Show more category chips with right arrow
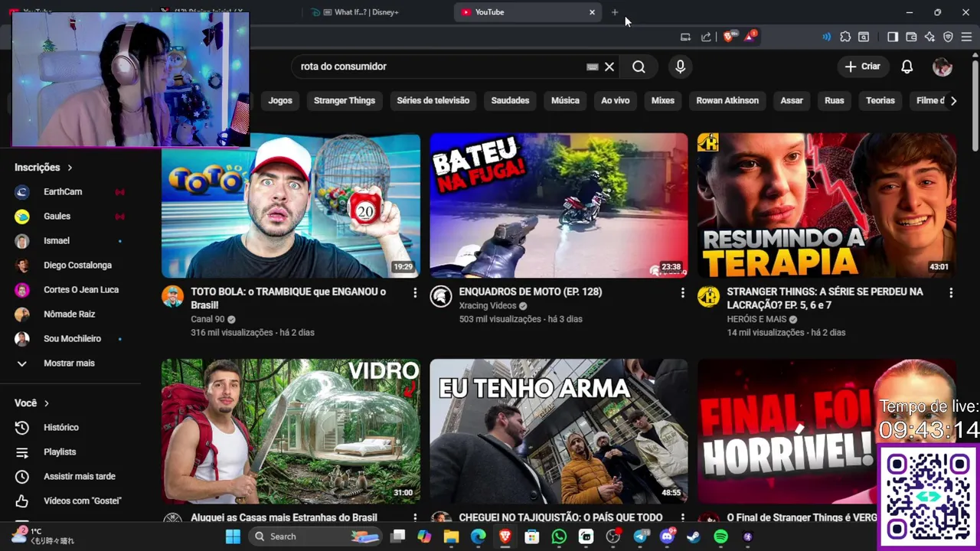 pyautogui.click(x=953, y=100)
